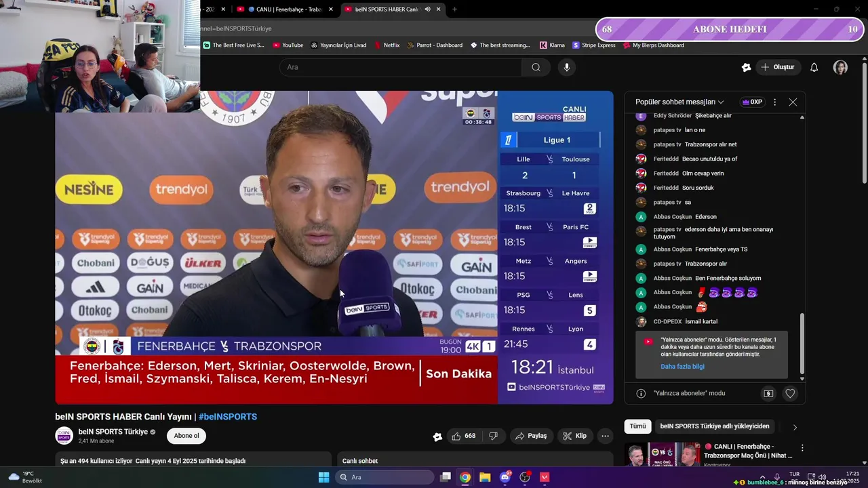
Task: Click the Paylaş share button
Action: 532,436
